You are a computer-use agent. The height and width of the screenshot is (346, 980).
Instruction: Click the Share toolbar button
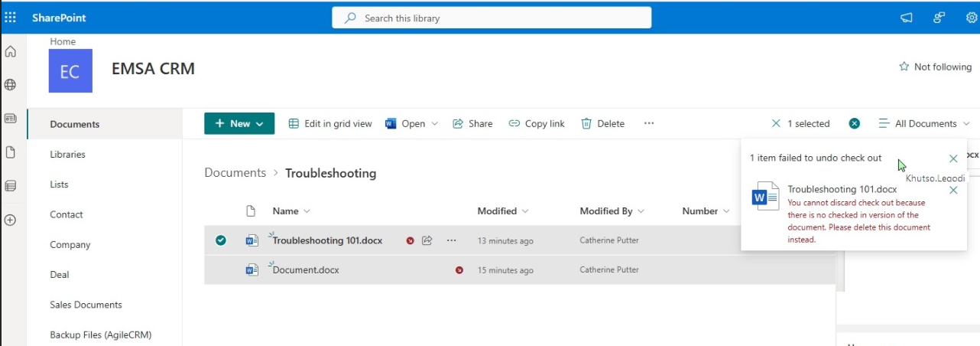pyautogui.click(x=472, y=123)
